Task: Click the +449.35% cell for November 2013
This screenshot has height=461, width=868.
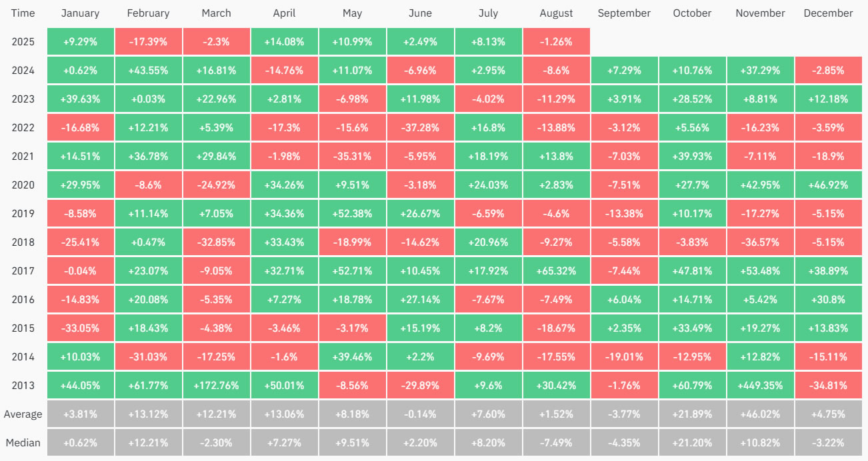Action: pyautogui.click(x=760, y=385)
